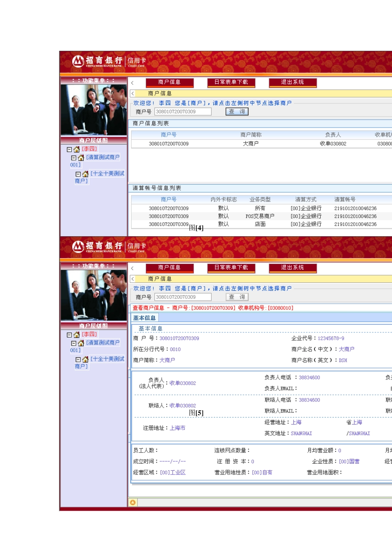
Task: Click the 查询 button in the 图[5] screen
Action: [x=237, y=297]
